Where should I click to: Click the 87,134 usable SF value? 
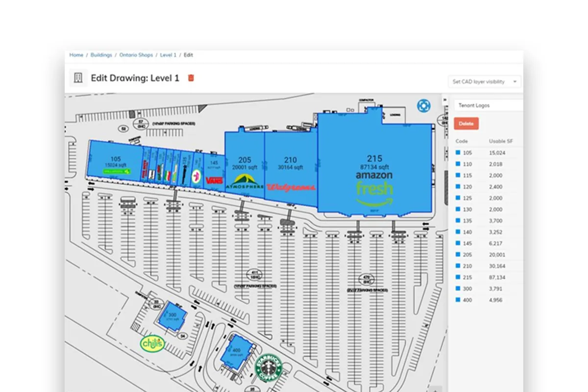coord(497,277)
